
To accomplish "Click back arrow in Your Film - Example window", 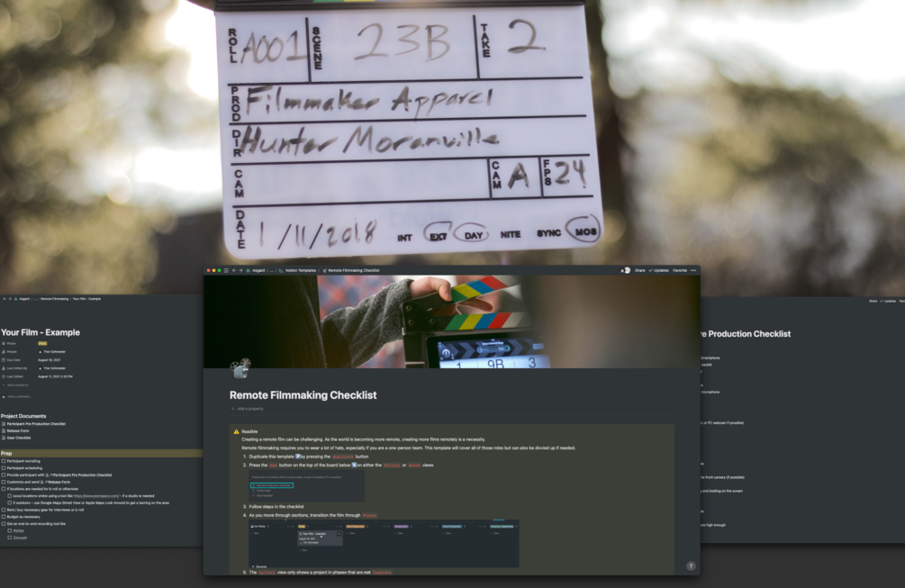I will (x=4, y=299).
